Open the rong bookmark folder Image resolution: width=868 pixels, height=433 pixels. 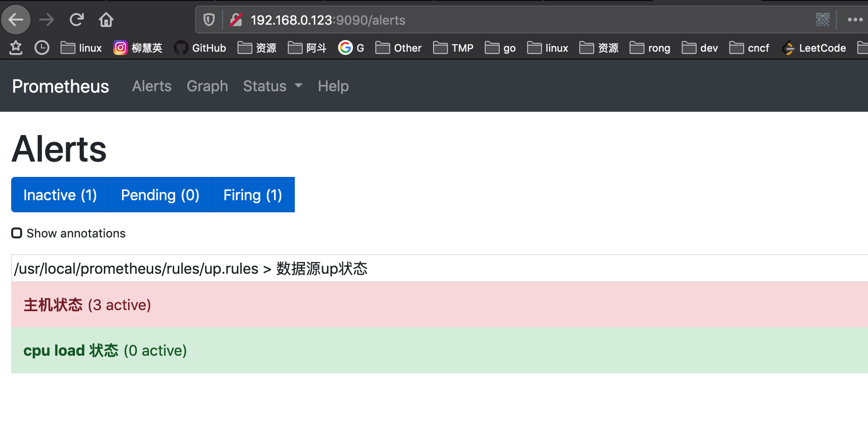click(650, 47)
